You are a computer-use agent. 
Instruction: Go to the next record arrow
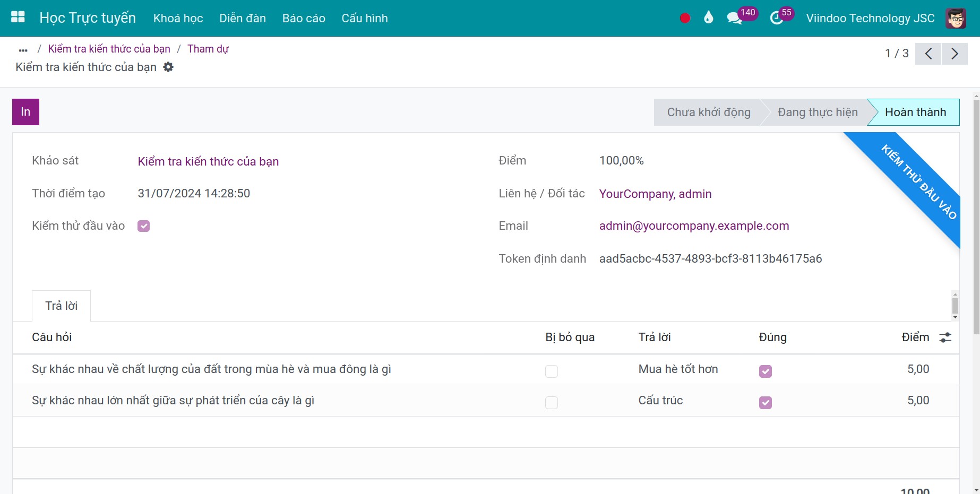955,54
